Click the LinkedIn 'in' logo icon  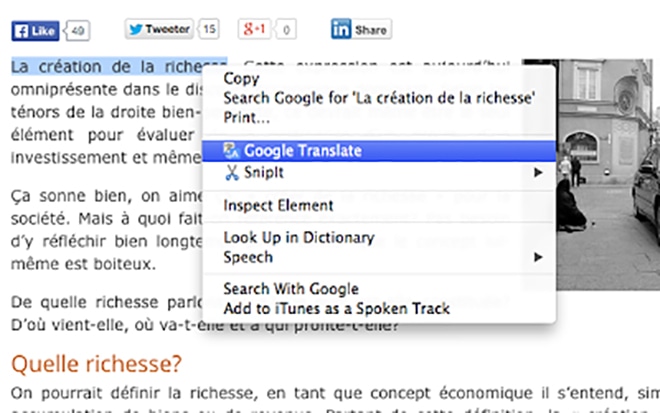point(342,30)
